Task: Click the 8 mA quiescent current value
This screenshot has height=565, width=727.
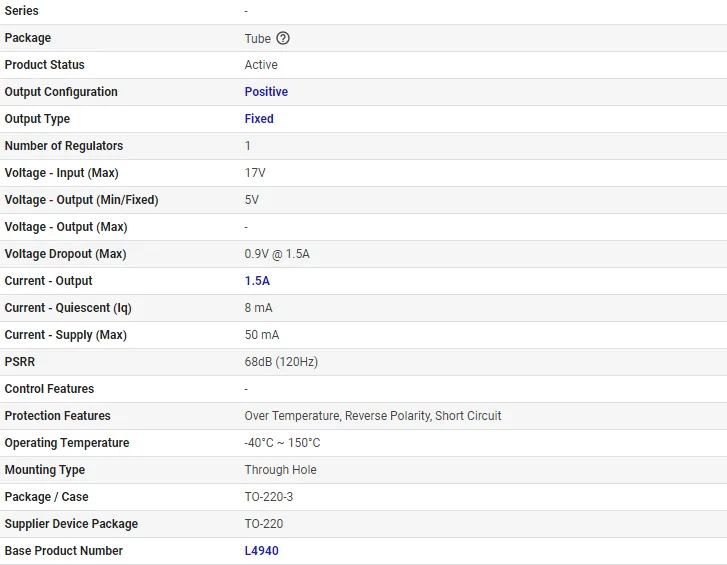Action: pyautogui.click(x=258, y=308)
